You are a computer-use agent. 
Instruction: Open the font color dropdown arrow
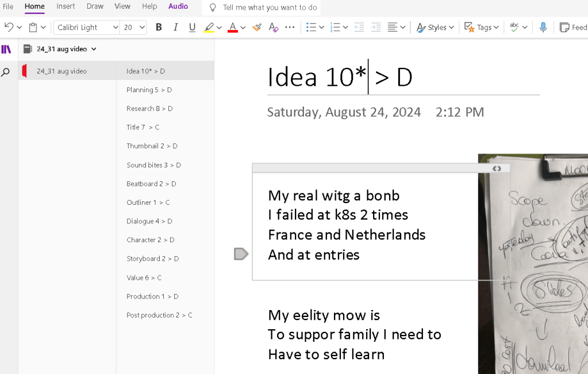click(243, 28)
